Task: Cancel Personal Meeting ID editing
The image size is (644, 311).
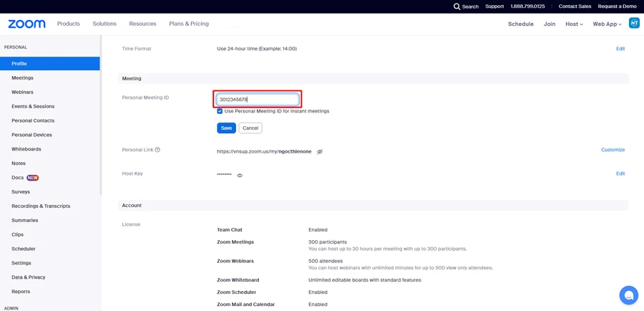Action: pyautogui.click(x=250, y=128)
